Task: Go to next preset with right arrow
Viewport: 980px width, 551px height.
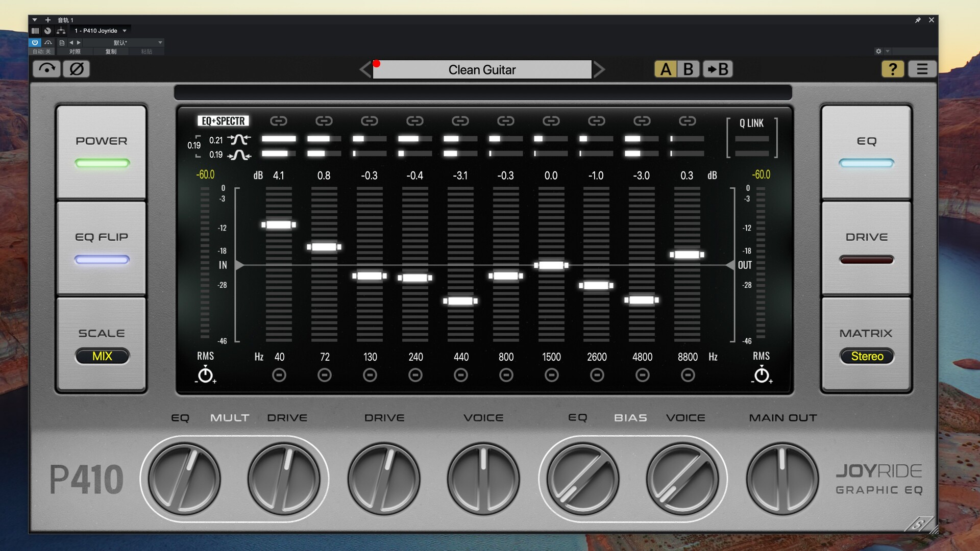Action: (x=599, y=69)
